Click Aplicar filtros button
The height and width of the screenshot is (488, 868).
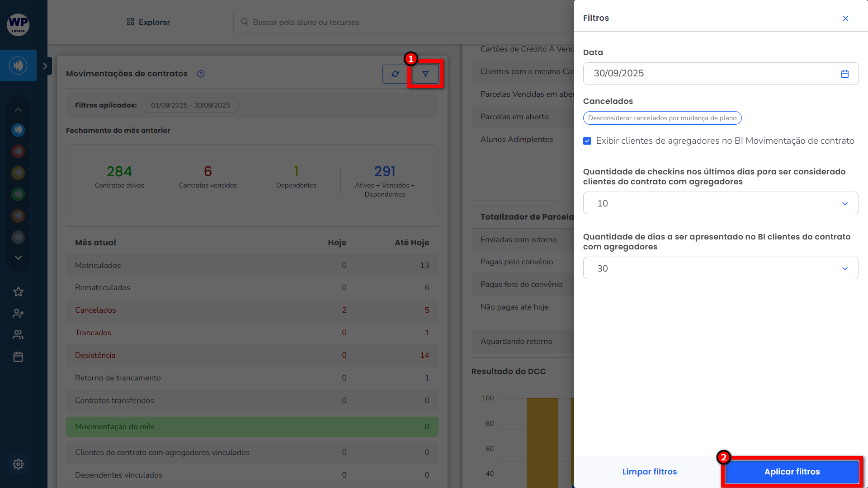792,472
